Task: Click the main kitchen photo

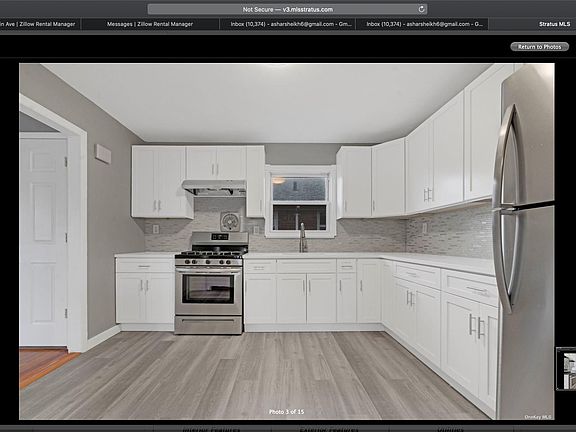Action: coord(287,241)
